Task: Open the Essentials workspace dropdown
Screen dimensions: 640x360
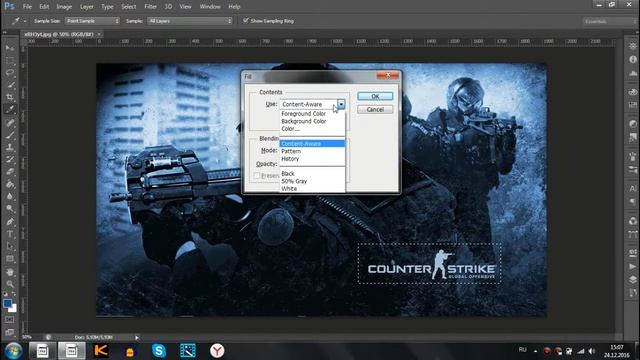Action: point(608,21)
